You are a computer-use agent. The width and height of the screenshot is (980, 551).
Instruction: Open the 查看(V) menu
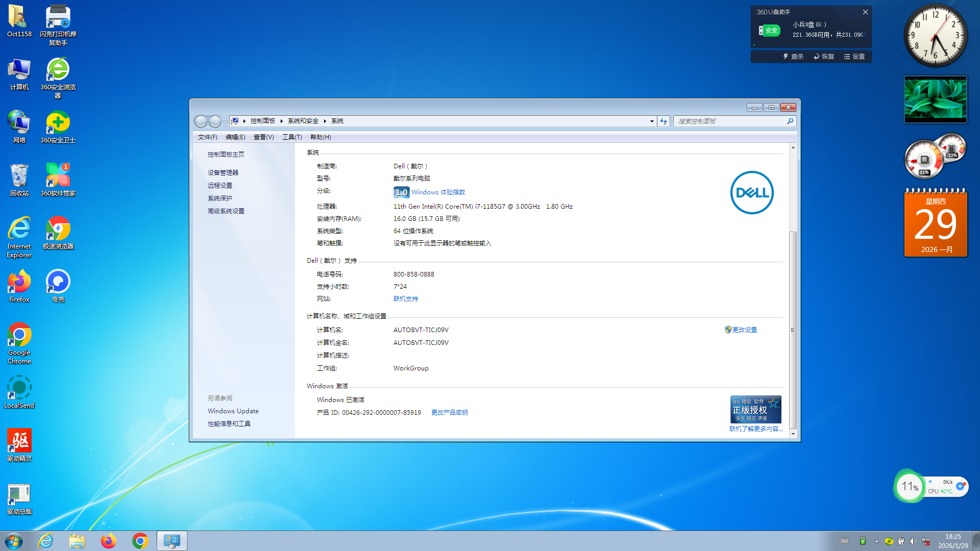(263, 137)
